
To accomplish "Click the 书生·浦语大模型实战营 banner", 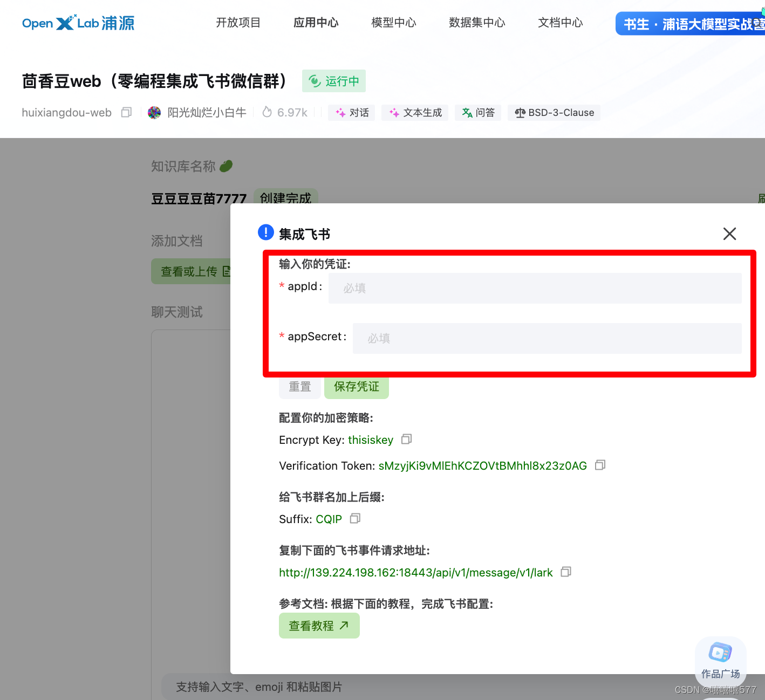I will (691, 24).
